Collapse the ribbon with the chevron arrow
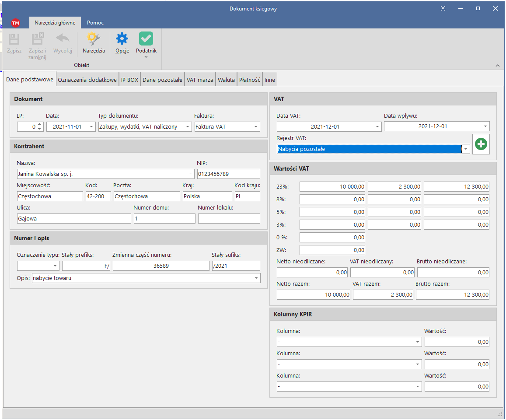This screenshot has width=506, height=420. coord(497,66)
